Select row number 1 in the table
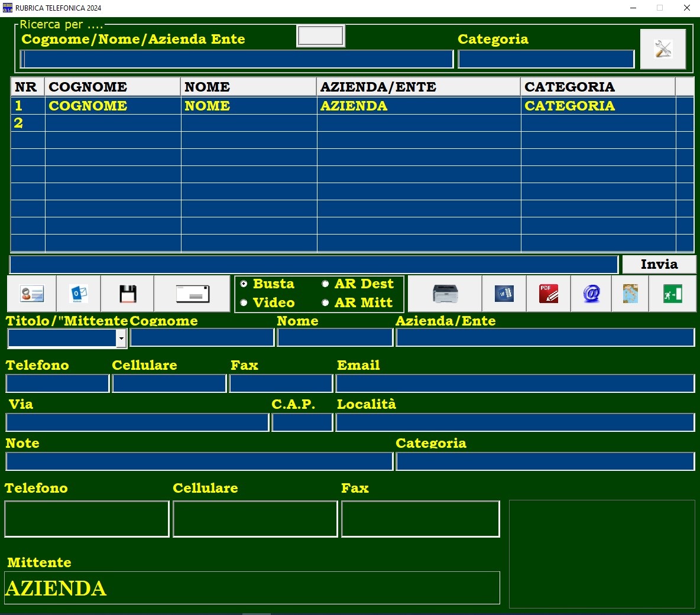700x615 pixels. click(28, 106)
